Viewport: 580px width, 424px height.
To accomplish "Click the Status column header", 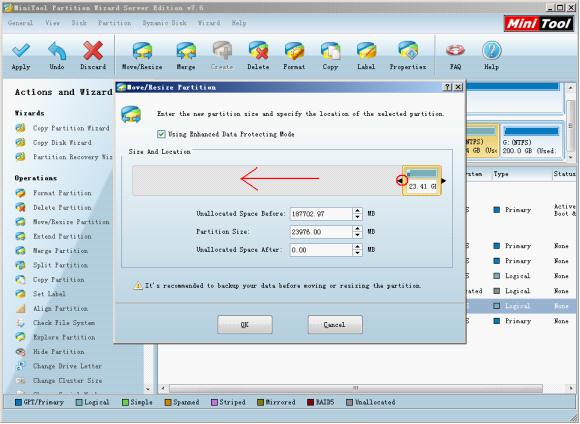I will tap(564, 174).
